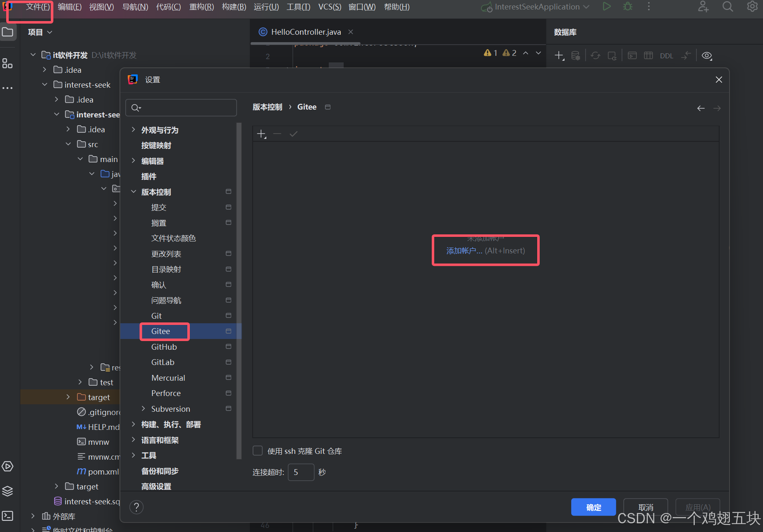
Task: Add a new data source in Database panel
Action: point(559,55)
